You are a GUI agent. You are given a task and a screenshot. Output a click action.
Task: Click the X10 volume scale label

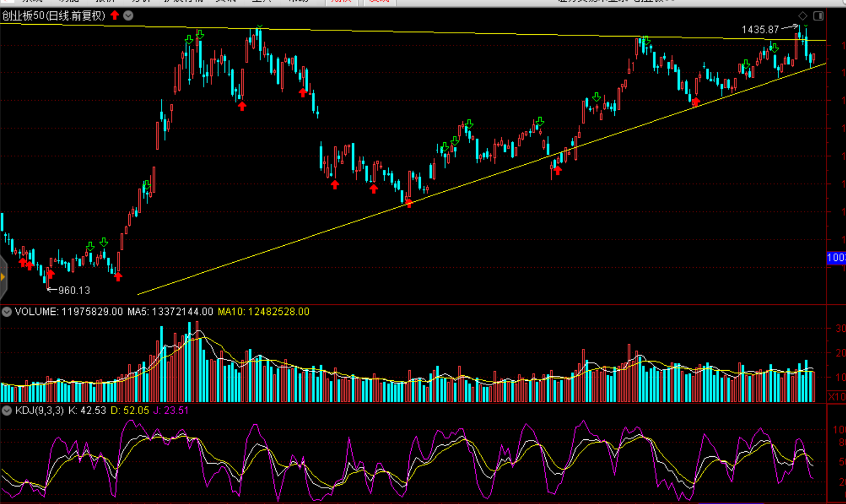[836, 397]
